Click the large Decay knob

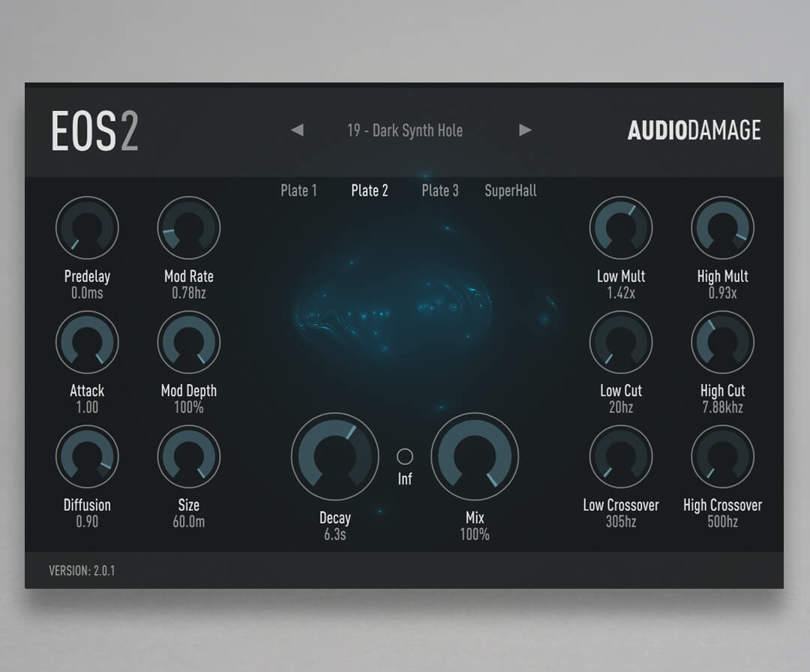point(334,457)
